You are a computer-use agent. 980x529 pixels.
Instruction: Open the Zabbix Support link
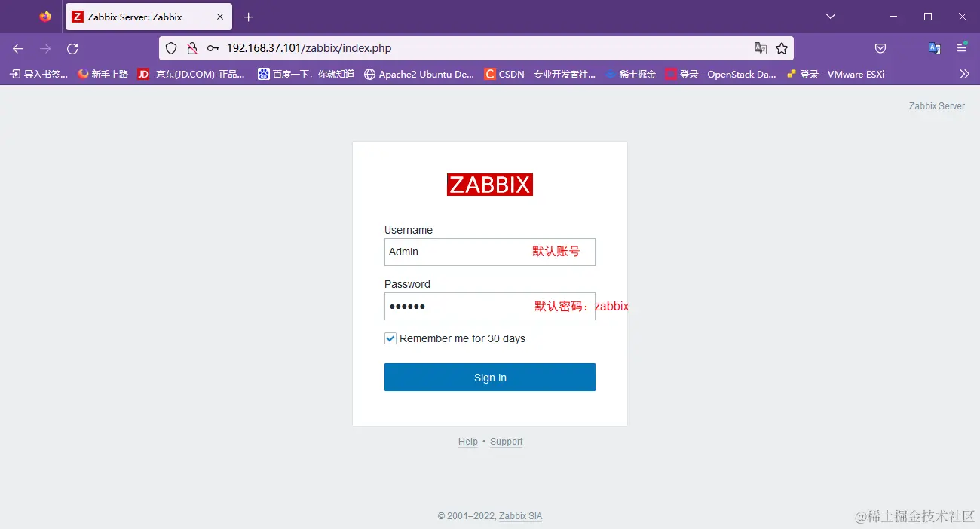(506, 441)
